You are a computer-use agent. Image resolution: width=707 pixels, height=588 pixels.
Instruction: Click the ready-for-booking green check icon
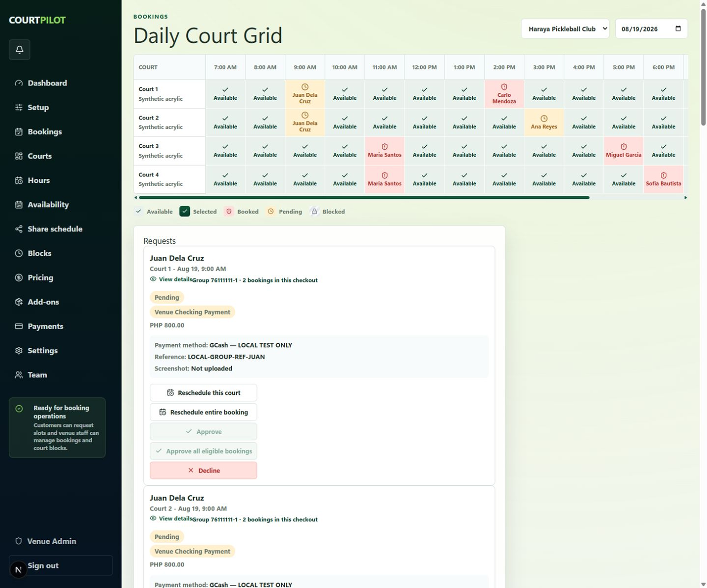pyautogui.click(x=19, y=408)
